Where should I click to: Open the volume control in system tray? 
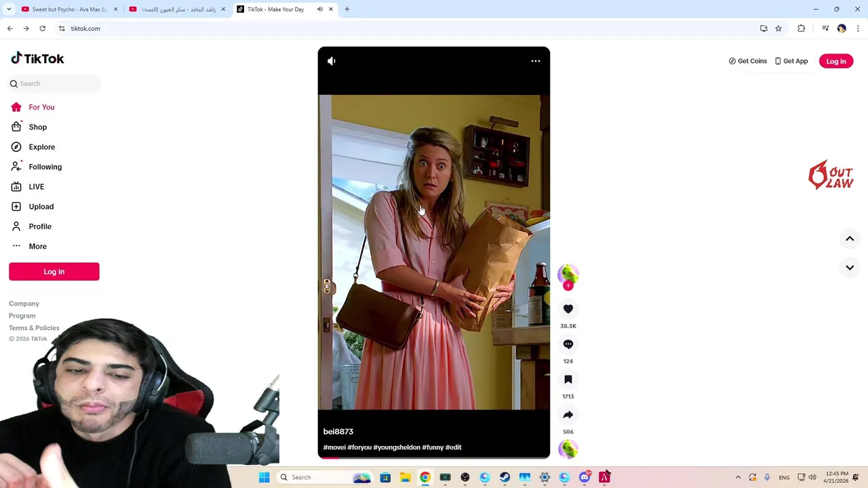(812, 477)
